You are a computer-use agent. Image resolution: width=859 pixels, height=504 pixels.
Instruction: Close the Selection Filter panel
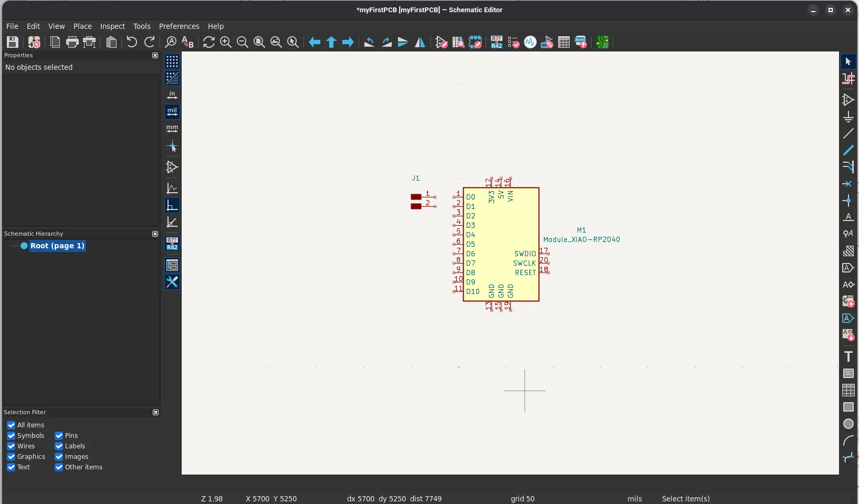(155, 413)
